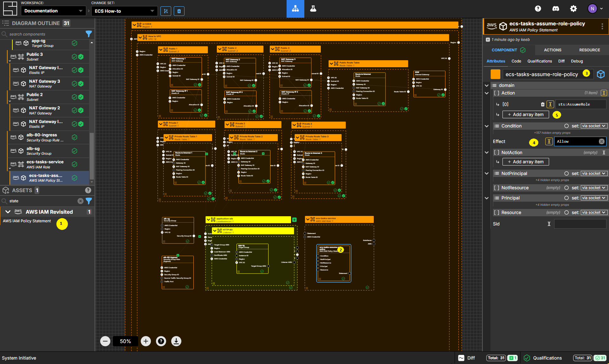The width and height of the screenshot is (609, 364).
Task: Clear the assets search text
Action: tap(81, 201)
